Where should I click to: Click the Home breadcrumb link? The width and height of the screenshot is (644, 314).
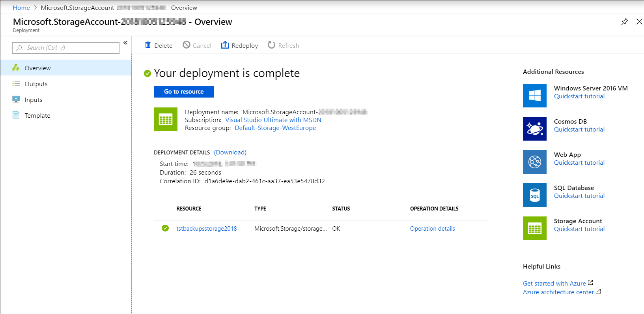click(x=21, y=8)
